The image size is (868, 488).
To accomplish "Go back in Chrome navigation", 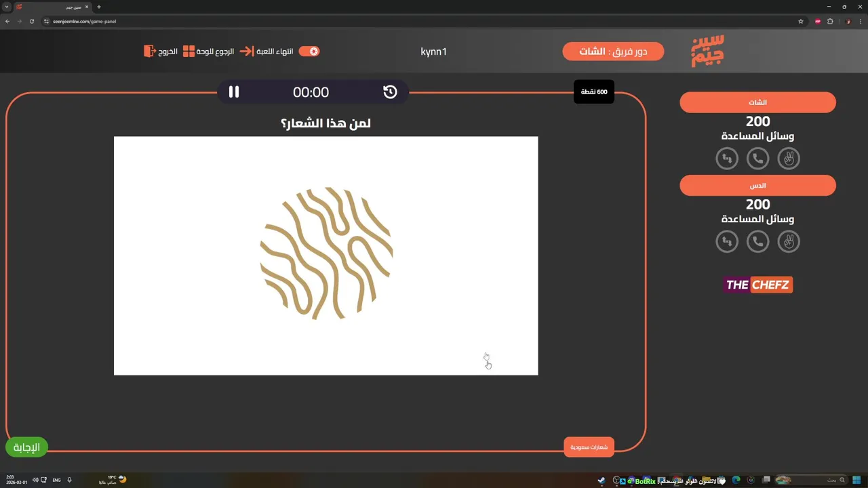I will pyautogui.click(x=7, y=21).
